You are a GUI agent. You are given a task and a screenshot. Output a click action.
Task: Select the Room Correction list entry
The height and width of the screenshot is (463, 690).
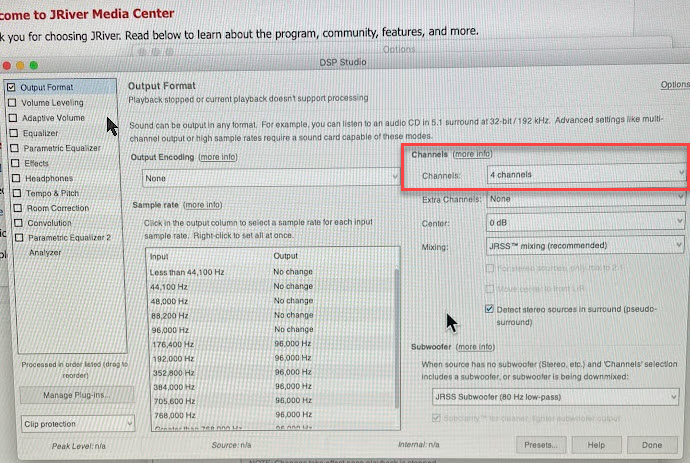pyautogui.click(x=58, y=208)
